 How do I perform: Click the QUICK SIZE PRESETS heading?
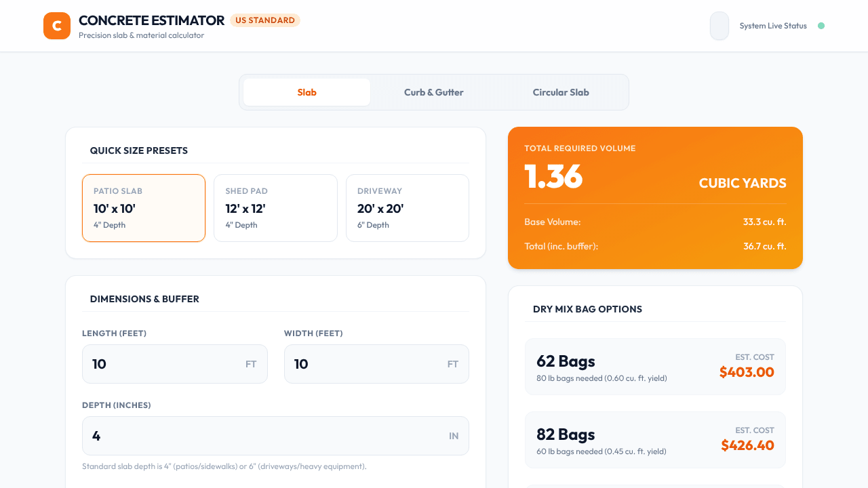coord(139,150)
